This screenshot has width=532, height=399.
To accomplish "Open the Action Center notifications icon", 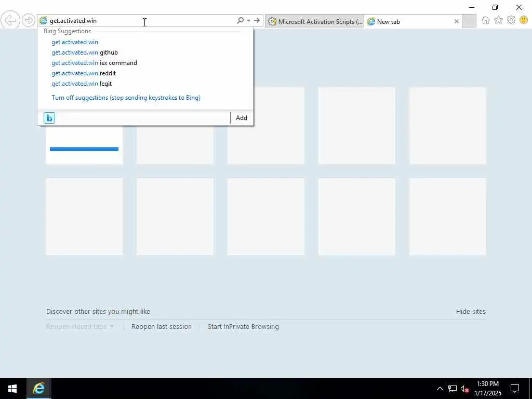I will coord(515,389).
